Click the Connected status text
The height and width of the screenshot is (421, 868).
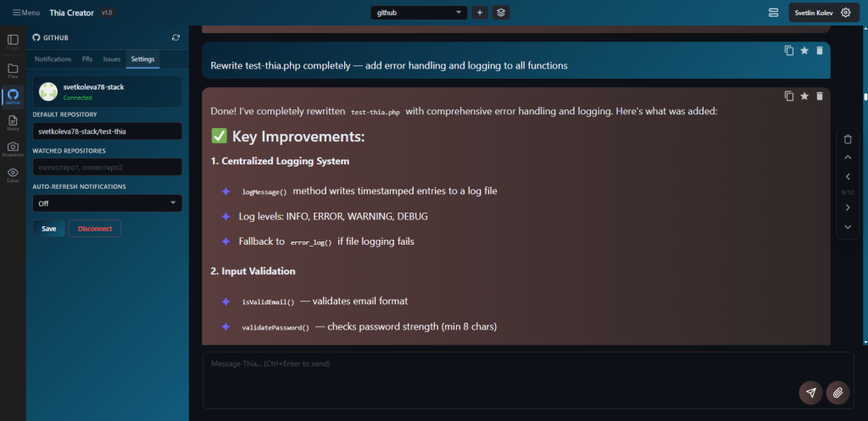pos(77,98)
